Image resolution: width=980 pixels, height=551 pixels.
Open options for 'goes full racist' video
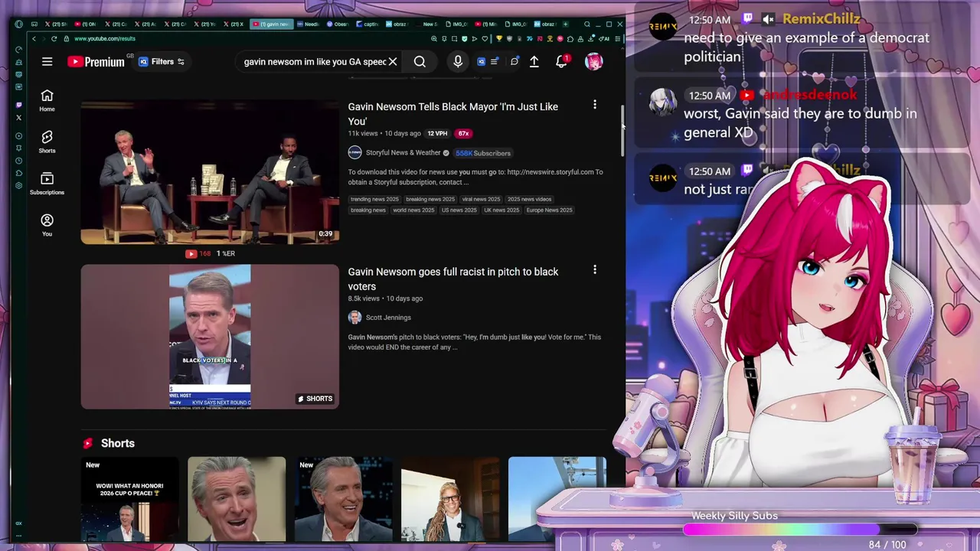pyautogui.click(x=595, y=270)
